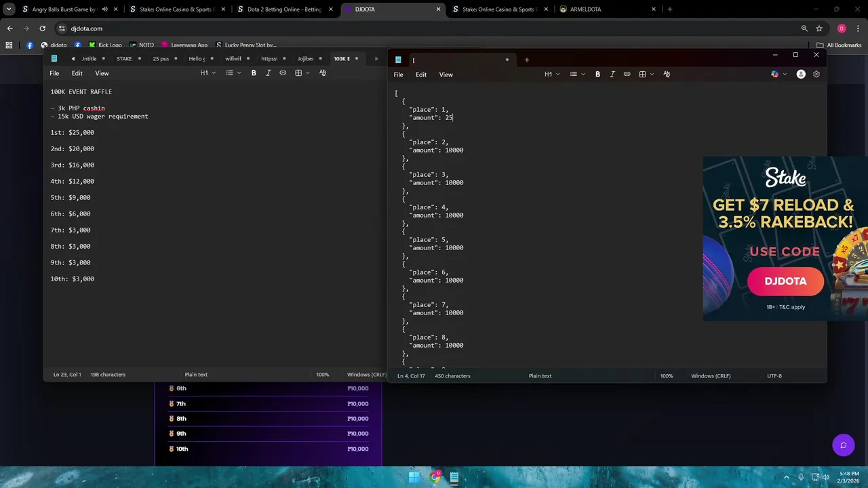Bookmark this page with the star icon

tap(819, 28)
